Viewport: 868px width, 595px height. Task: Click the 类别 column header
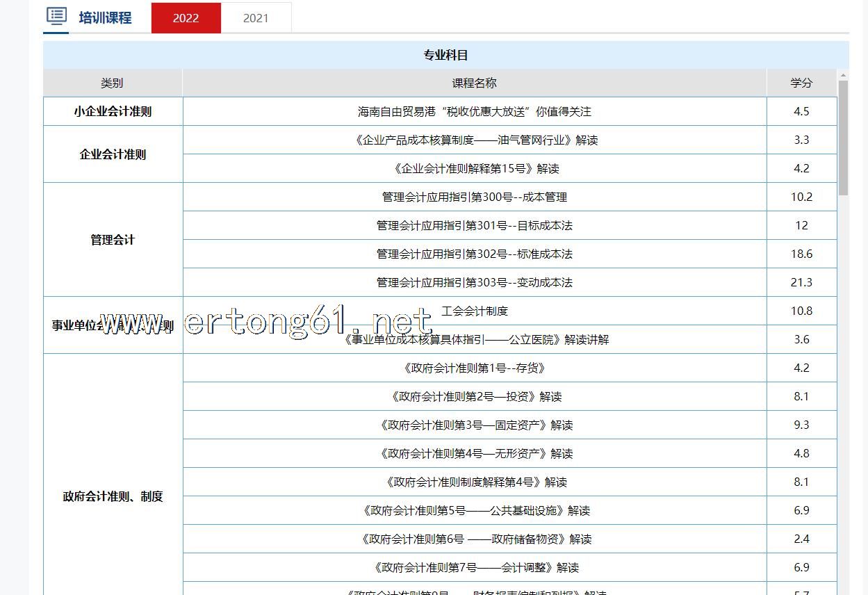tap(112, 83)
